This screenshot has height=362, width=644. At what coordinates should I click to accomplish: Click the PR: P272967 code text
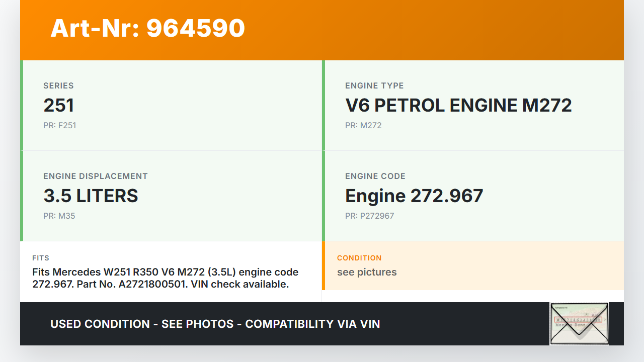coord(369,216)
